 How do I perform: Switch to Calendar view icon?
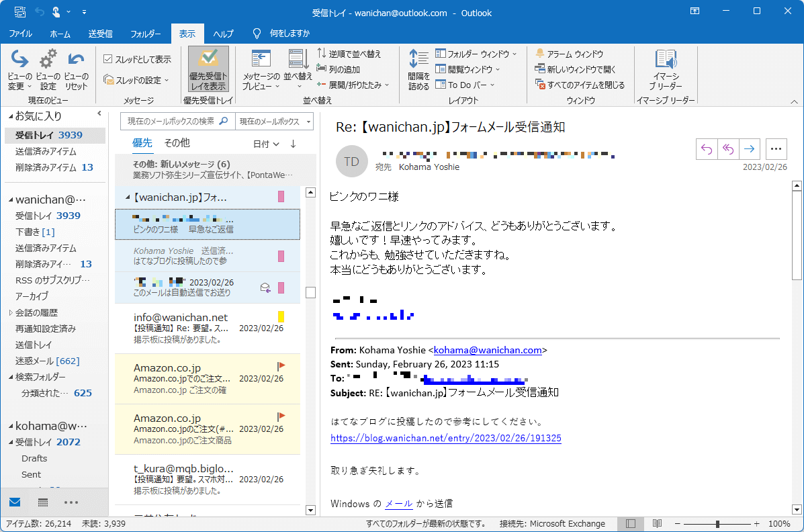pos(43,502)
